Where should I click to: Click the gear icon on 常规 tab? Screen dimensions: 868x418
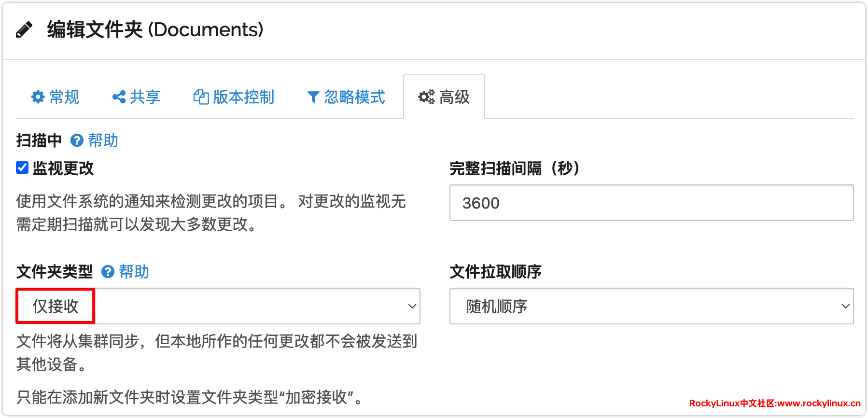point(38,97)
